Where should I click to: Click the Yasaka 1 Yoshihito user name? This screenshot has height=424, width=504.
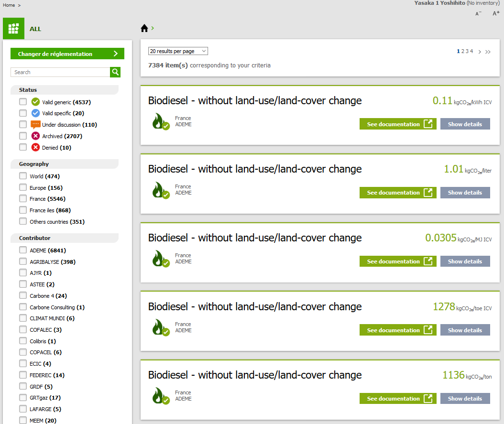(x=439, y=3)
